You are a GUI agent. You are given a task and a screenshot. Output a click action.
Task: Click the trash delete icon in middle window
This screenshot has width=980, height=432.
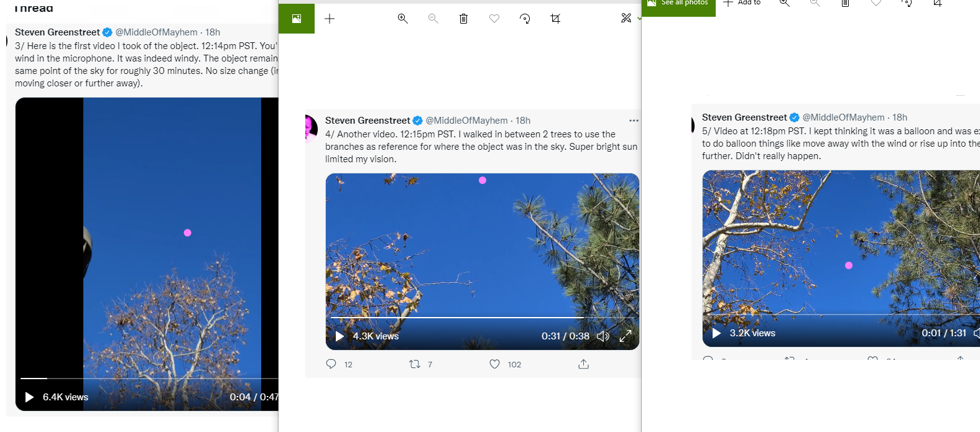click(463, 19)
